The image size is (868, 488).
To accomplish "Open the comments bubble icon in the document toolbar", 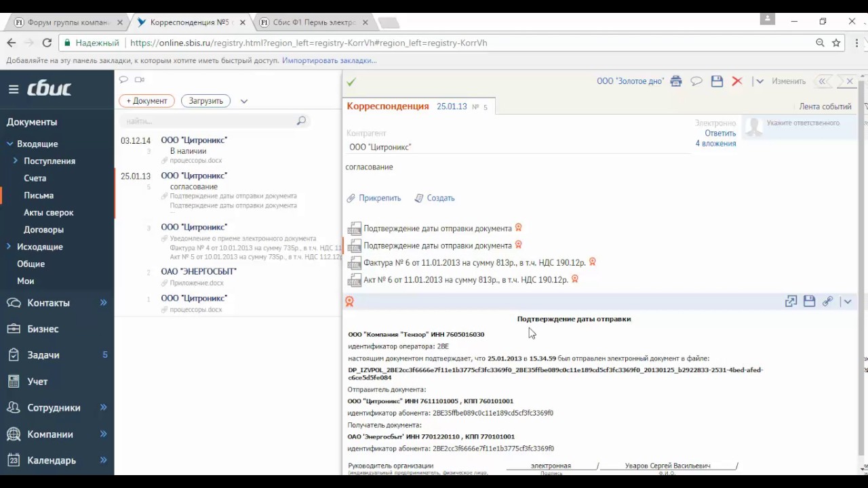I will (696, 81).
